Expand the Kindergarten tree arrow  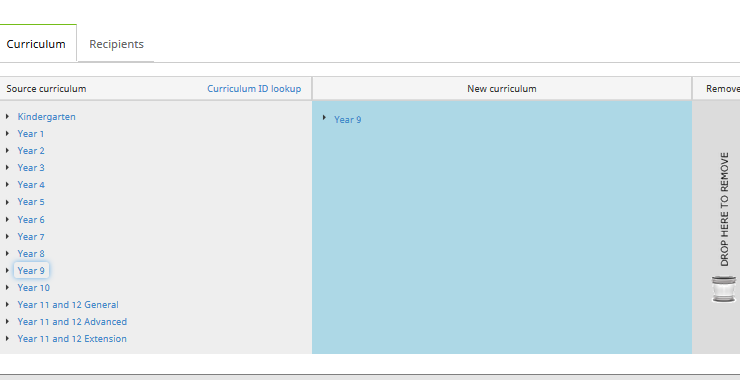[x=8, y=116]
